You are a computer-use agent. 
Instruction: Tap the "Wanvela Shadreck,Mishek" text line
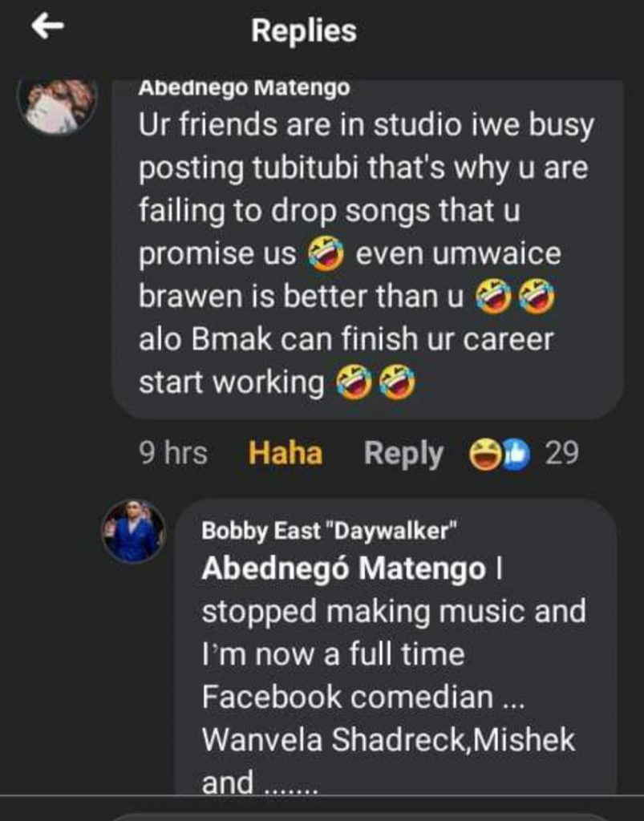coord(388,740)
